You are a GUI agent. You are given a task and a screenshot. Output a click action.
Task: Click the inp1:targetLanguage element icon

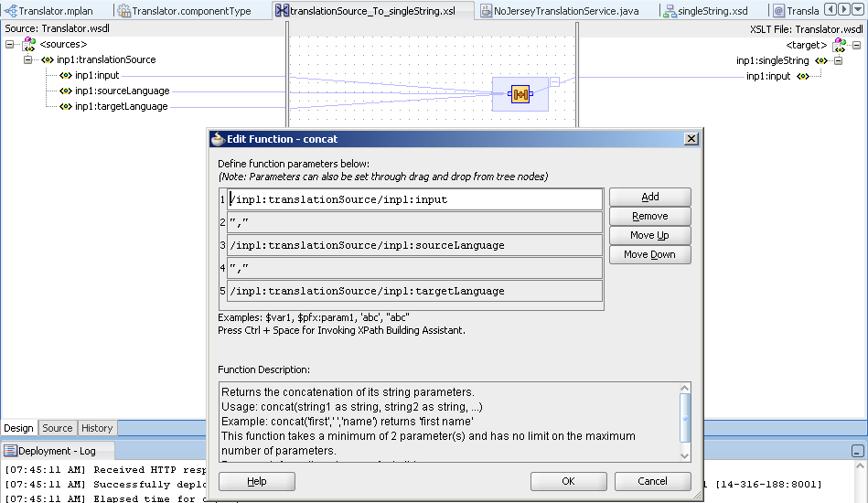(65, 106)
